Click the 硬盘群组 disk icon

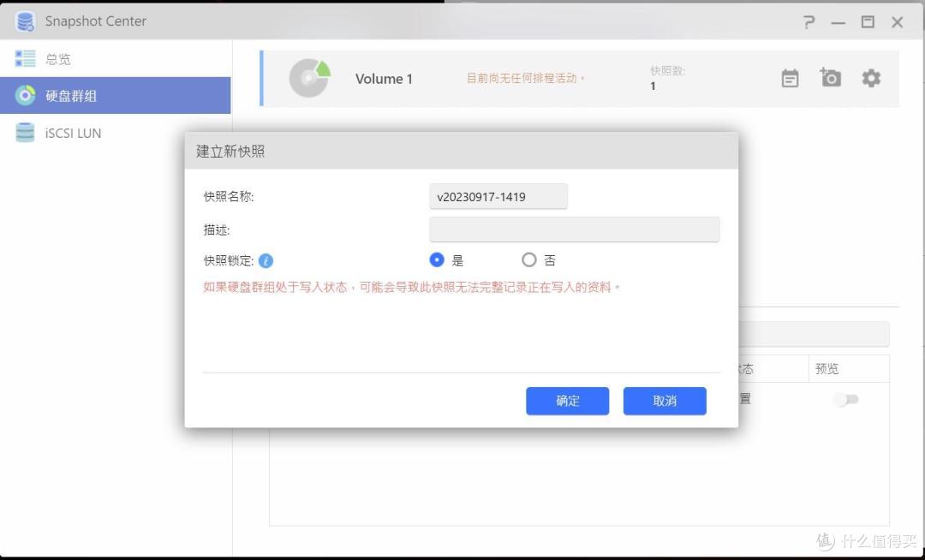coord(26,96)
